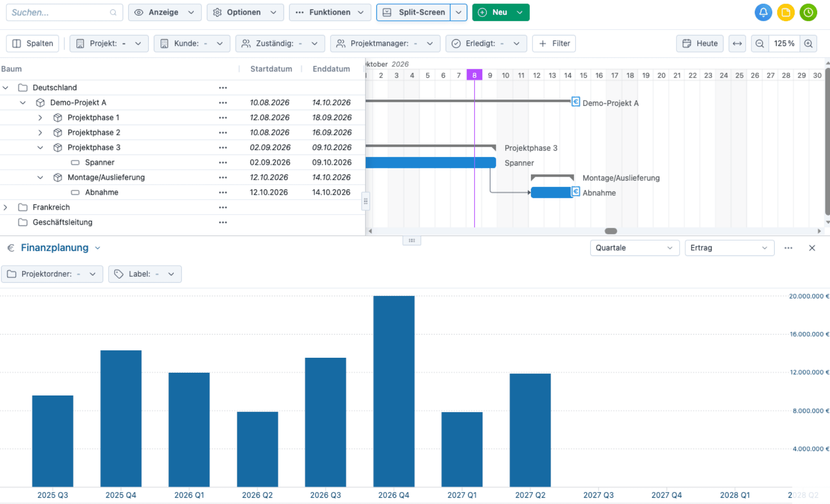
Task: Open the notifications bell icon
Action: [763, 12]
